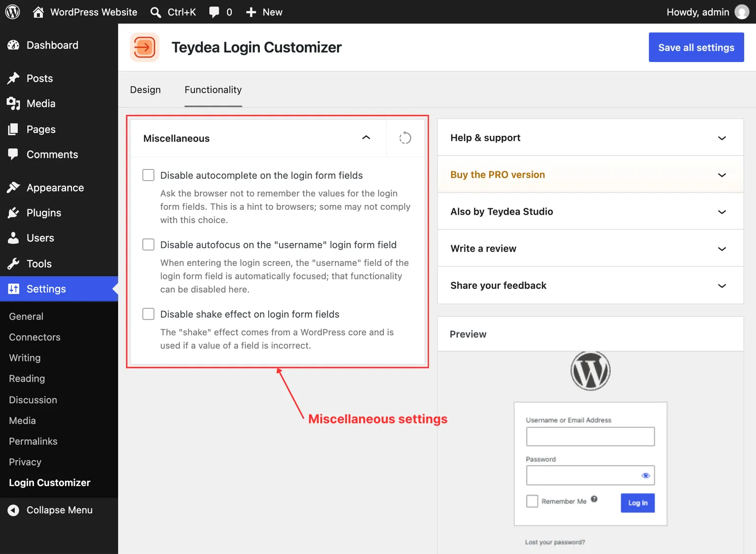Click the Teydea Login Customizer title
This screenshot has width=756, height=554.
click(x=256, y=47)
